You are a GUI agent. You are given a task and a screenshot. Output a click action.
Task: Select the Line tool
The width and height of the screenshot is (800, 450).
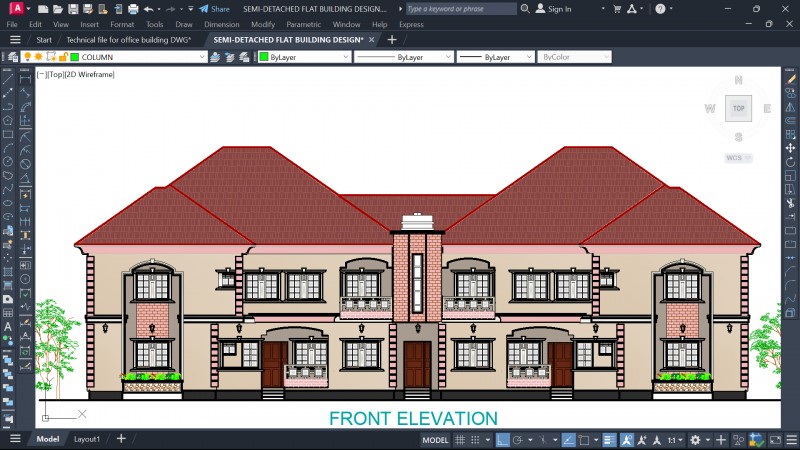pyautogui.click(x=8, y=79)
